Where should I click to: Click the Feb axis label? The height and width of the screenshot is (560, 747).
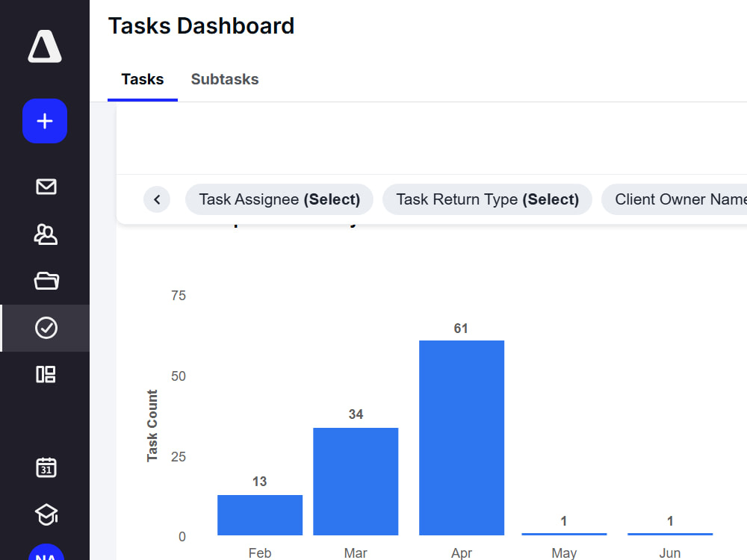click(x=260, y=553)
